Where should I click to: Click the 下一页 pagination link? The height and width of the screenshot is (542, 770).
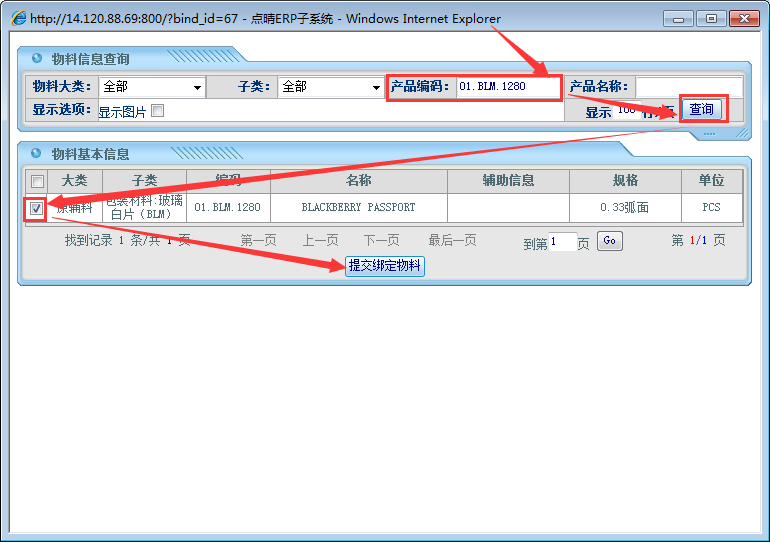click(x=381, y=241)
